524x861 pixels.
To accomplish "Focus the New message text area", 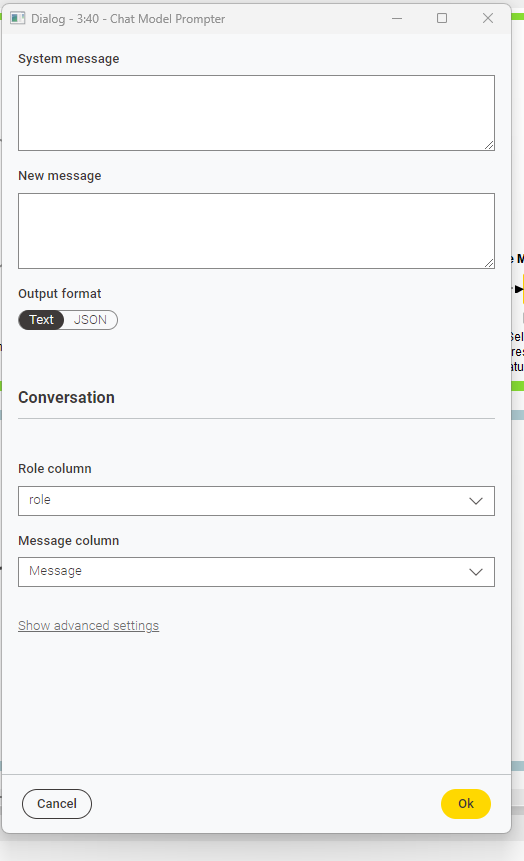I will coord(257,231).
